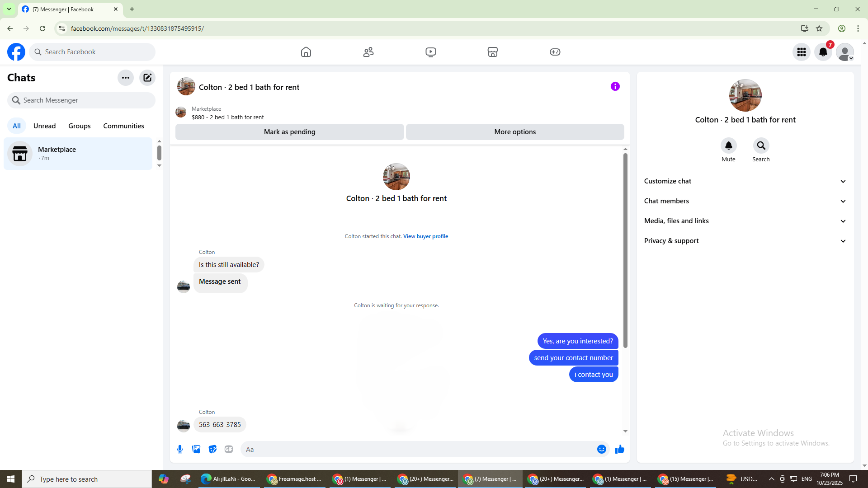The height and width of the screenshot is (488, 868).
Task: Click the voice clip microphone icon
Action: [180, 449]
